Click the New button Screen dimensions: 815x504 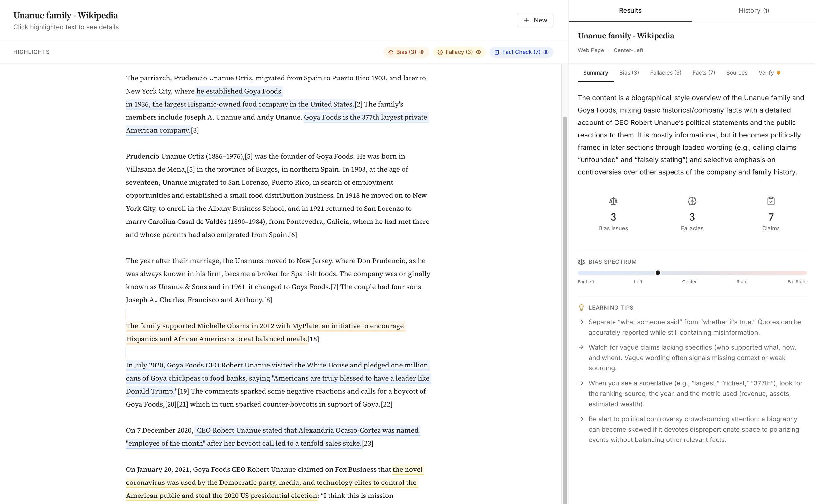pos(535,20)
